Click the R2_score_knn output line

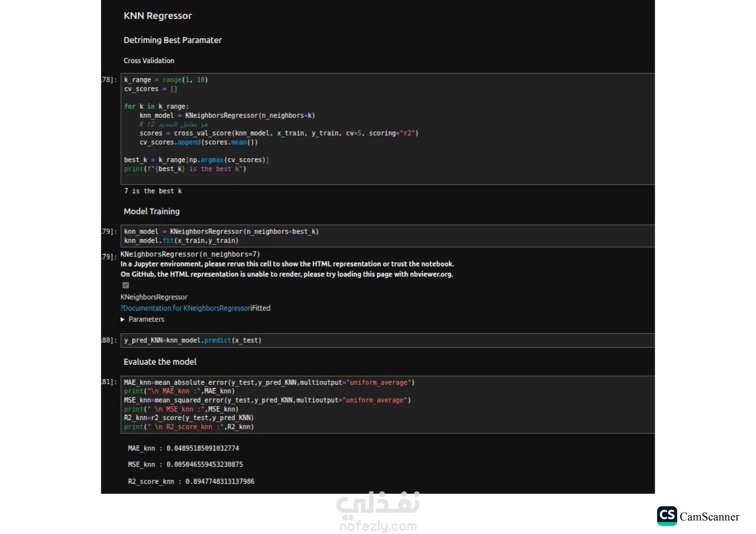pos(191,482)
